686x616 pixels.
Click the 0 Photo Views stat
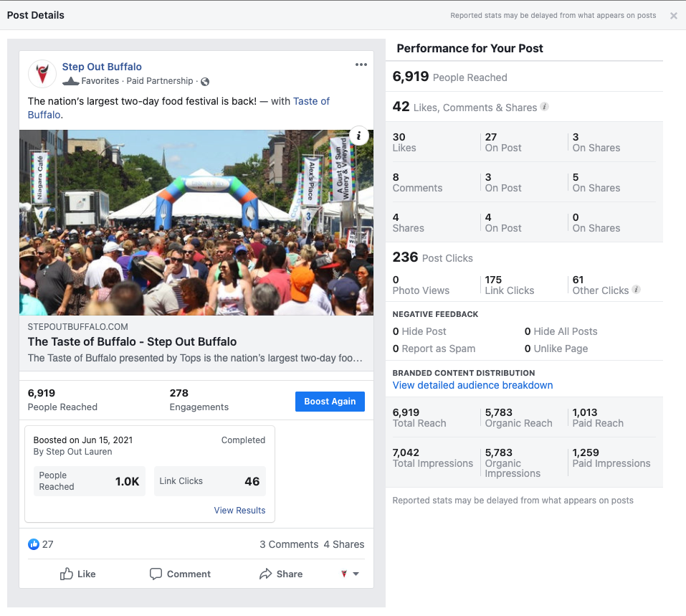point(421,285)
